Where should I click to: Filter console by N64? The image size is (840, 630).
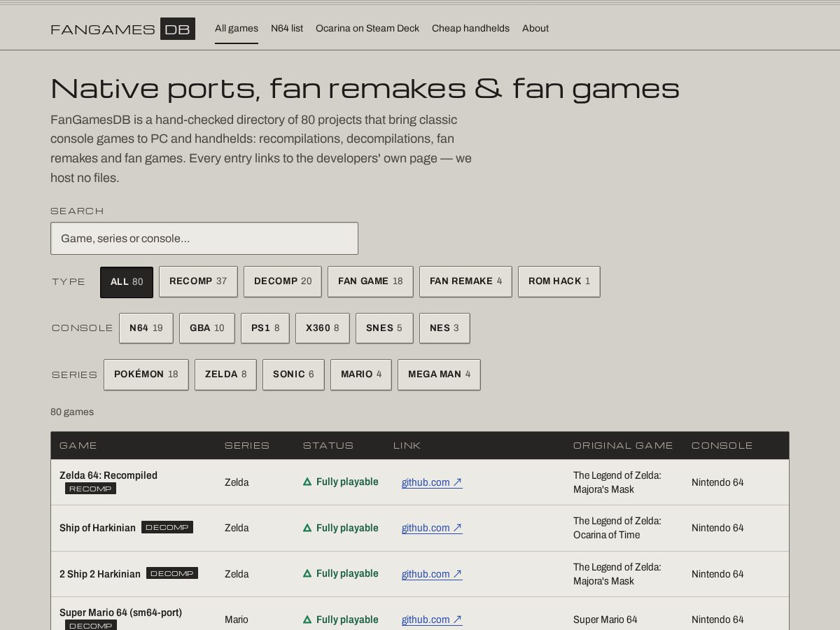click(146, 328)
